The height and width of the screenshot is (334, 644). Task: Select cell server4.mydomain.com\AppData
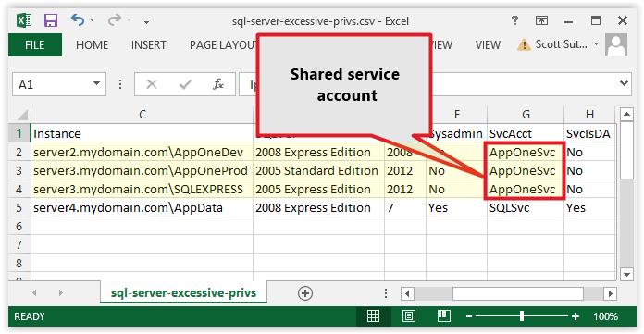(142, 207)
